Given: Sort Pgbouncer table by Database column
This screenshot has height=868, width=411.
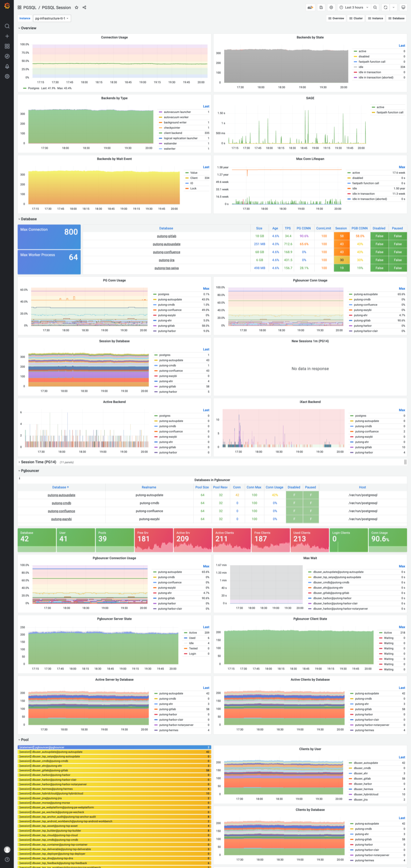Looking at the screenshot, I should coord(61,487).
